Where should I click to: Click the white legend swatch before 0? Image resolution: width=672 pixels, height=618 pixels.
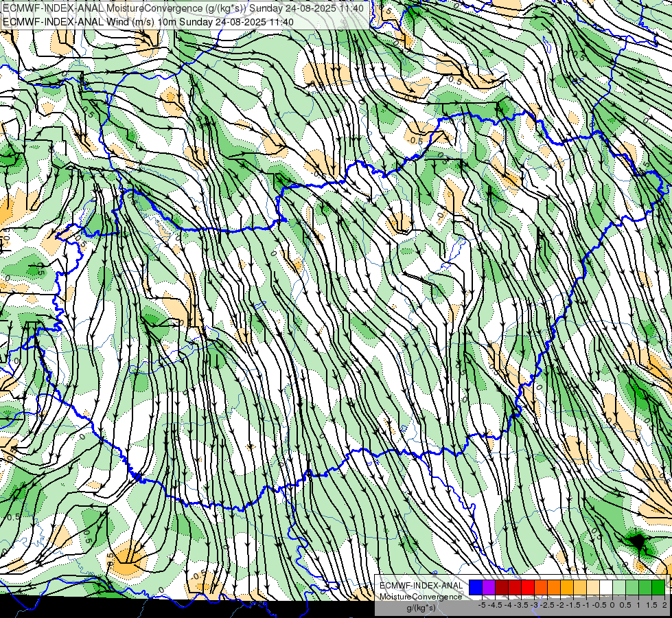[x=606, y=587]
